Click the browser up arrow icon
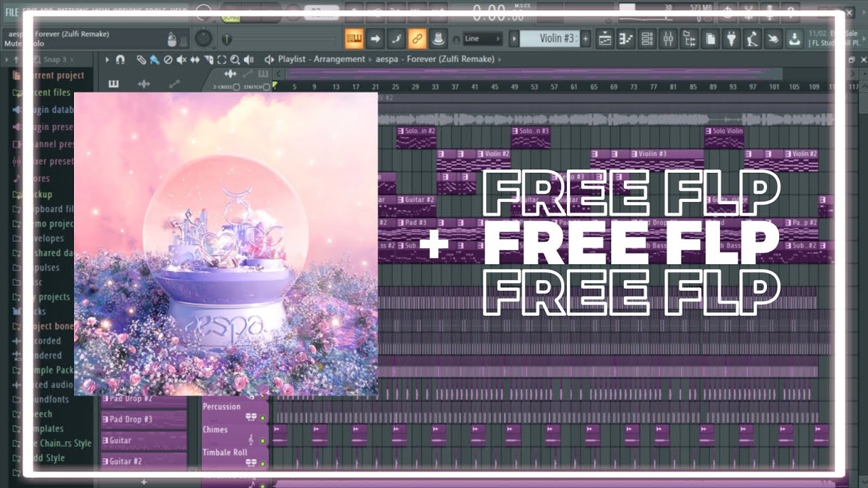Image resolution: width=868 pixels, height=488 pixels. [x=16, y=60]
